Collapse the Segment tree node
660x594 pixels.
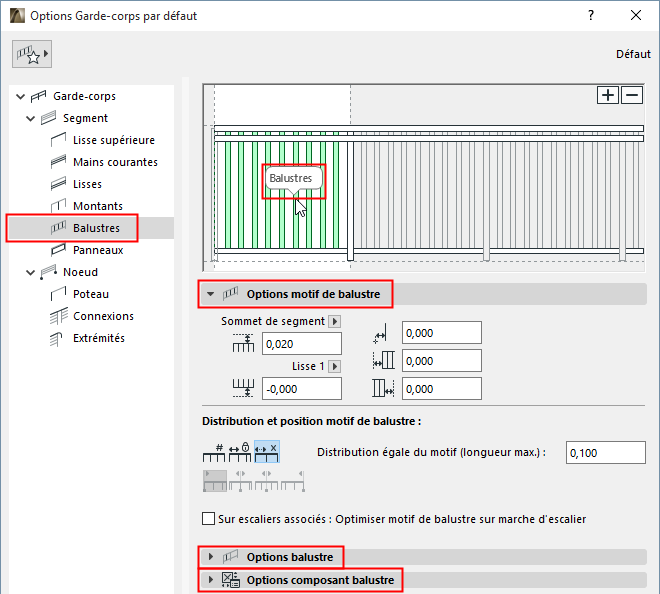[x=30, y=118]
